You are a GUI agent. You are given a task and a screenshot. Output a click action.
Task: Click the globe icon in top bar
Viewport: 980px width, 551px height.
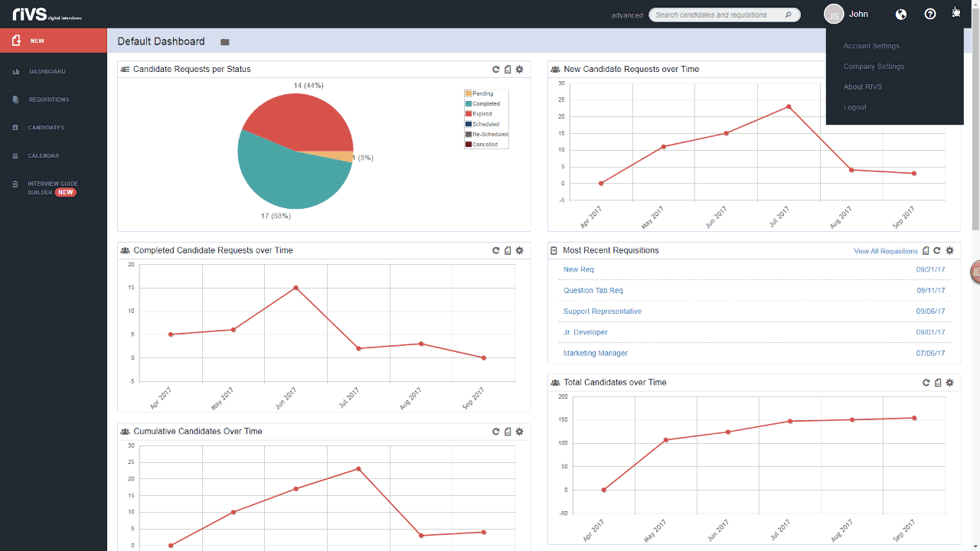coord(901,14)
